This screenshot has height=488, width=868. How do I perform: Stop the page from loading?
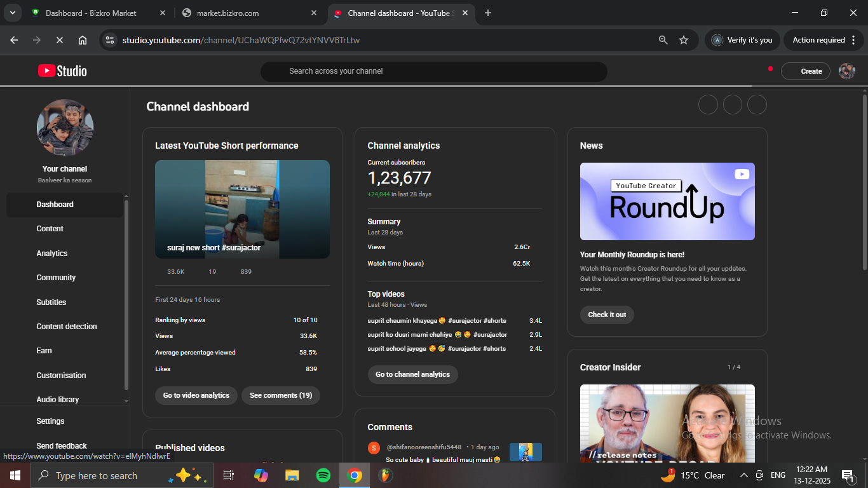coord(60,40)
